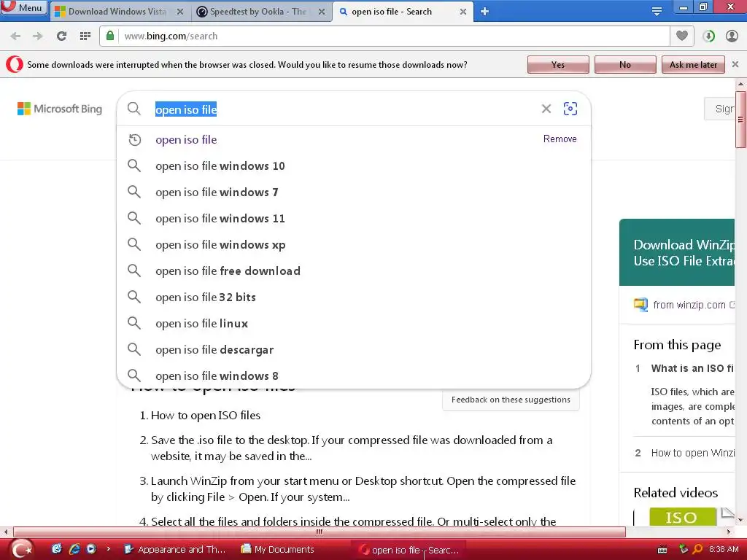
Task: Close the open iso file Search tab
Action: pyautogui.click(x=462, y=12)
